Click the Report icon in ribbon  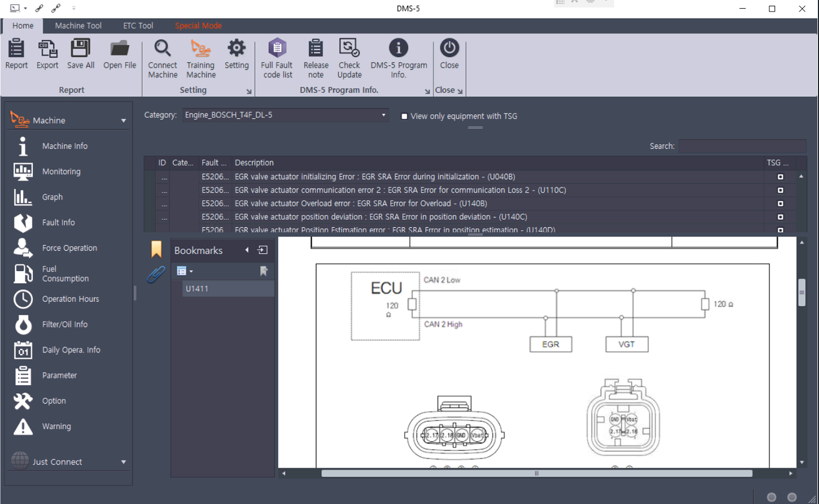pos(16,48)
